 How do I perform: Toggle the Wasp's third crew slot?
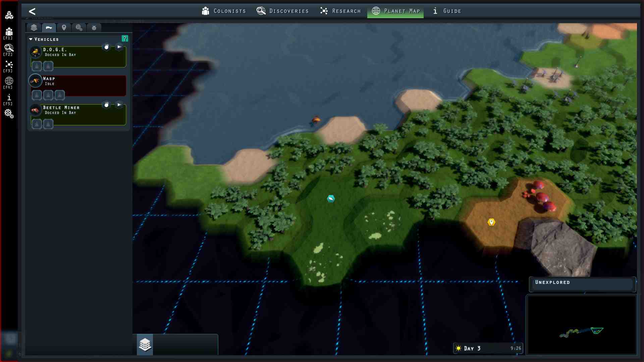(60, 95)
